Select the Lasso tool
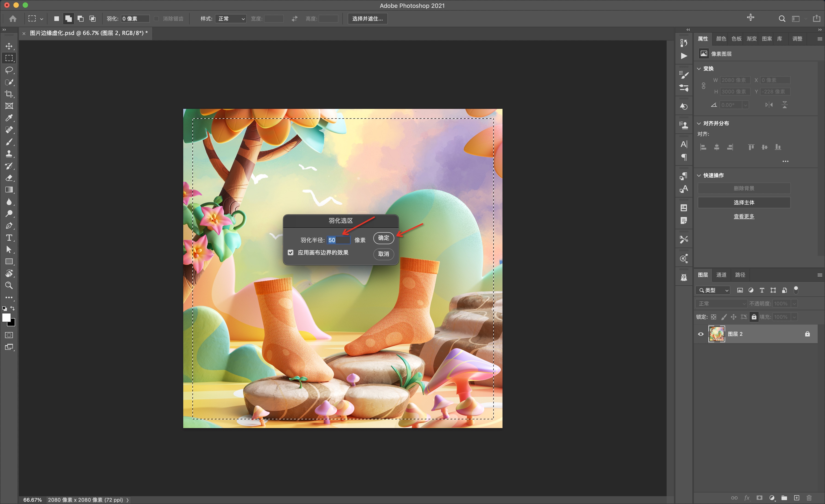The image size is (825, 504). tap(9, 70)
